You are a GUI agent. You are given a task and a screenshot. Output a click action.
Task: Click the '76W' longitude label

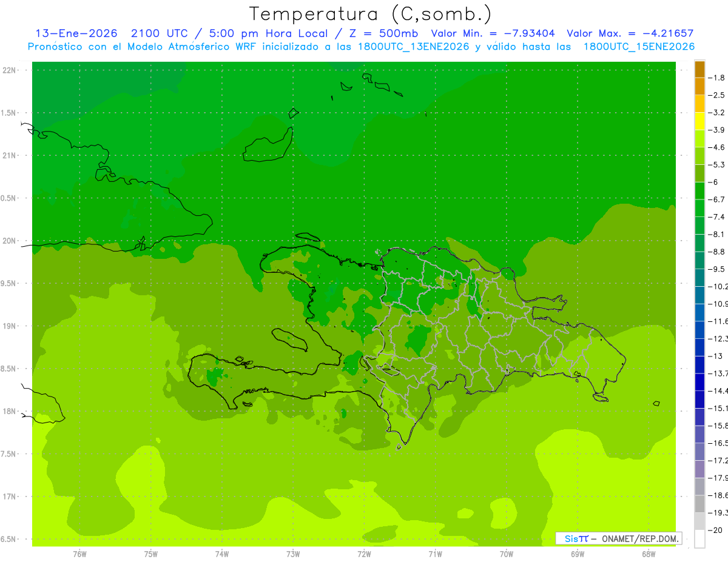79,554
